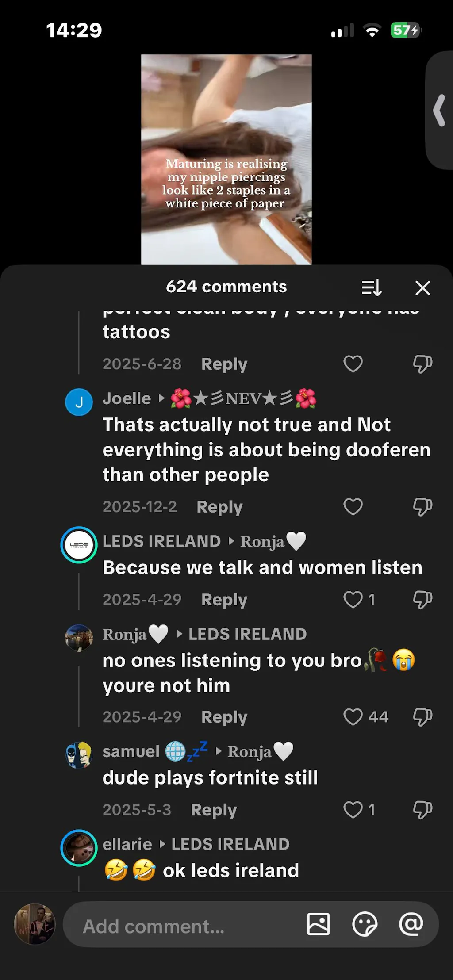The width and height of the screenshot is (453, 980).
Task: Like Joelle's comment with the heart
Action: click(353, 506)
